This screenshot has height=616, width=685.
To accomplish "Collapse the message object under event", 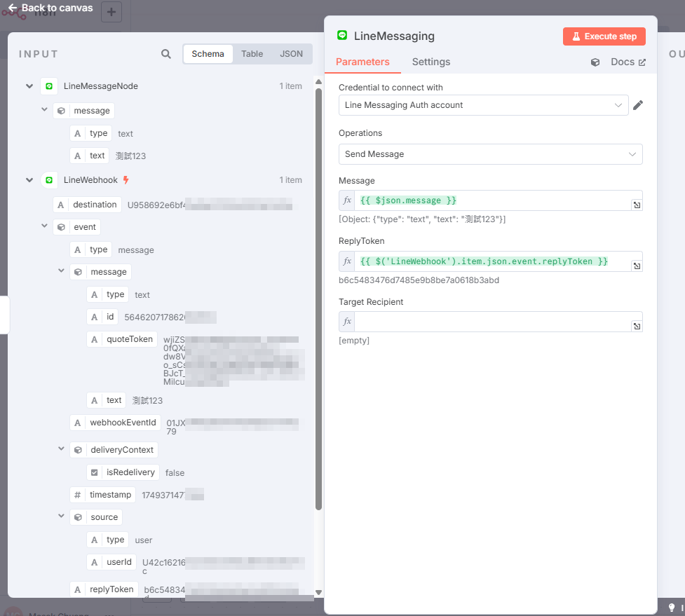I will point(61,271).
